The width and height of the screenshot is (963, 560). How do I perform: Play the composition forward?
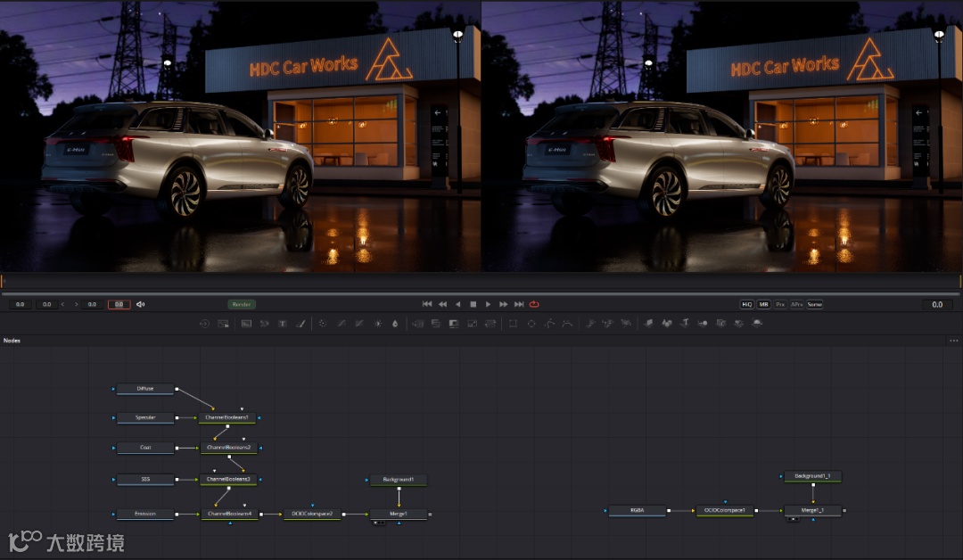pos(489,304)
